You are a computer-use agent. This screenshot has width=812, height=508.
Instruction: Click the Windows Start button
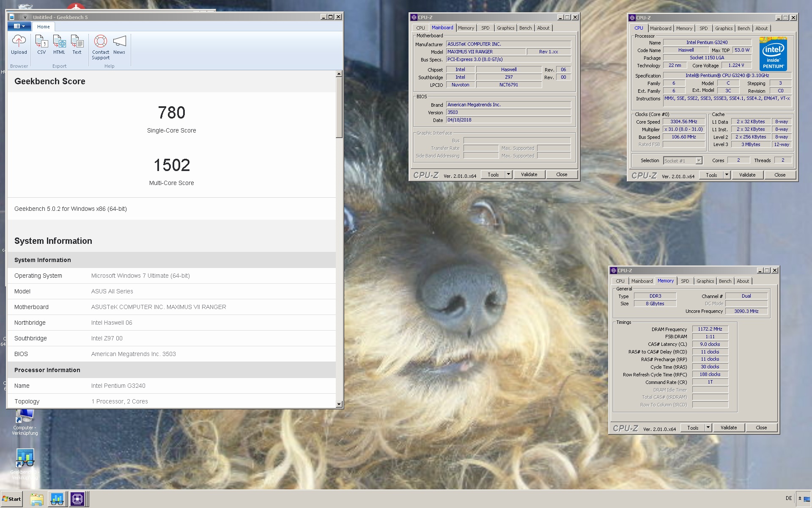point(11,499)
